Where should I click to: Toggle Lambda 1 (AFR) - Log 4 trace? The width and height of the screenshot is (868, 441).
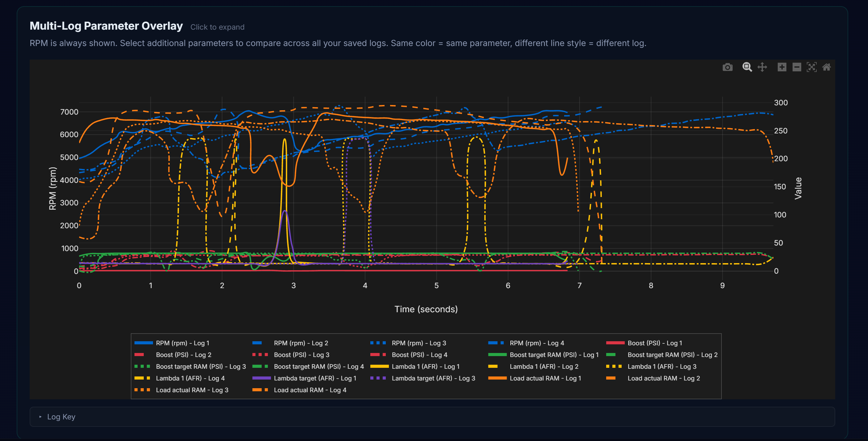(x=179, y=378)
